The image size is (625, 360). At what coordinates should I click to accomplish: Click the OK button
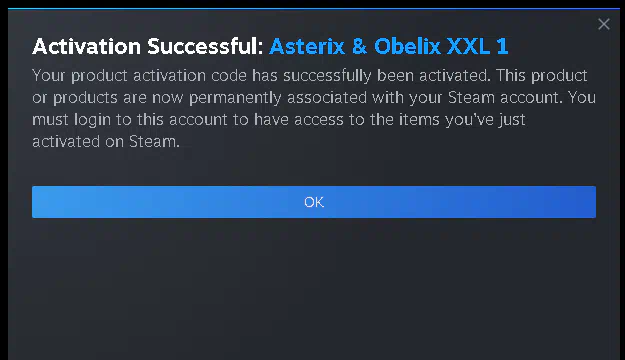click(x=314, y=202)
